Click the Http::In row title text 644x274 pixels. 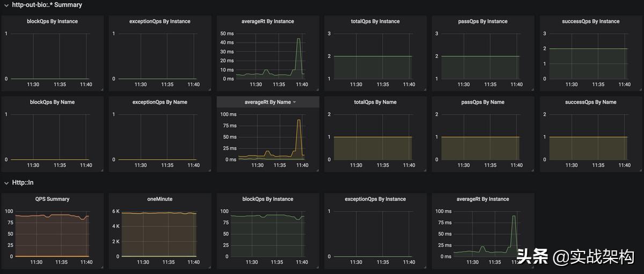[x=23, y=183]
